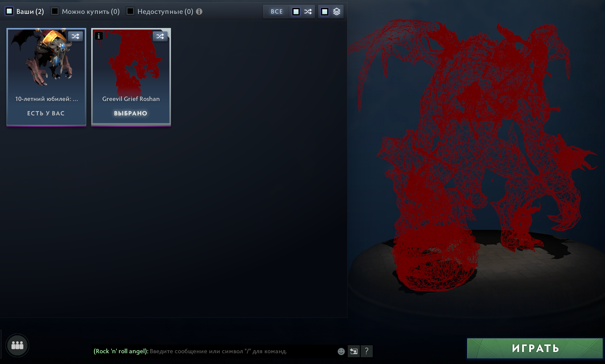Select the 10-летний юбилей Roshan thumbnail
Viewport: 605px width, 364px height.
pos(46,62)
